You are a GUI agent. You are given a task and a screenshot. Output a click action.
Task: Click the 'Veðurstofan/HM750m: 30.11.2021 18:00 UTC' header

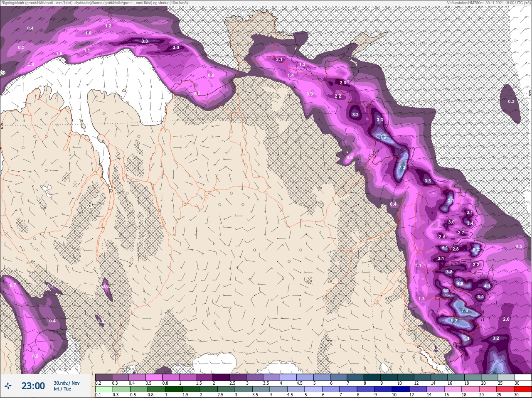pyautogui.click(x=489, y=2)
